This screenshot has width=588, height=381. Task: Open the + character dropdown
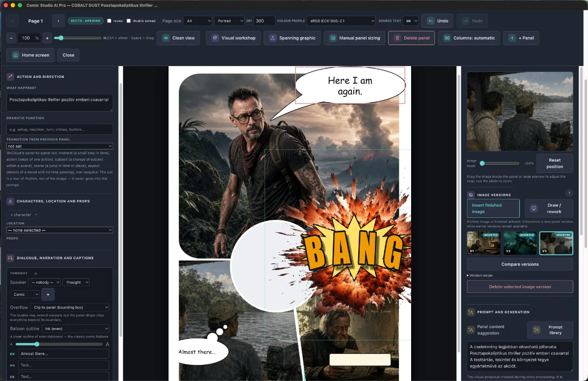(x=23, y=214)
